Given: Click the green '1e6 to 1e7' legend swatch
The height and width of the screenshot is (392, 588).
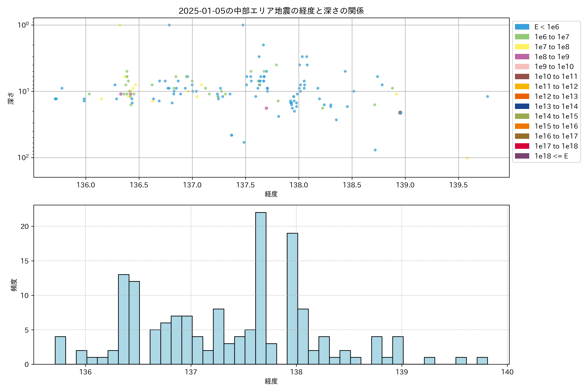Looking at the screenshot, I should click(x=522, y=37).
